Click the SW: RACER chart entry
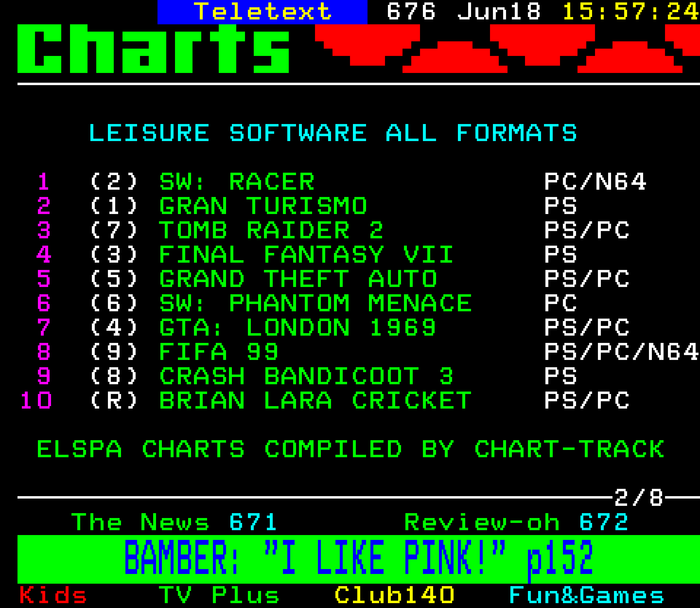The width and height of the screenshot is (700, 608). coord(237,181)
